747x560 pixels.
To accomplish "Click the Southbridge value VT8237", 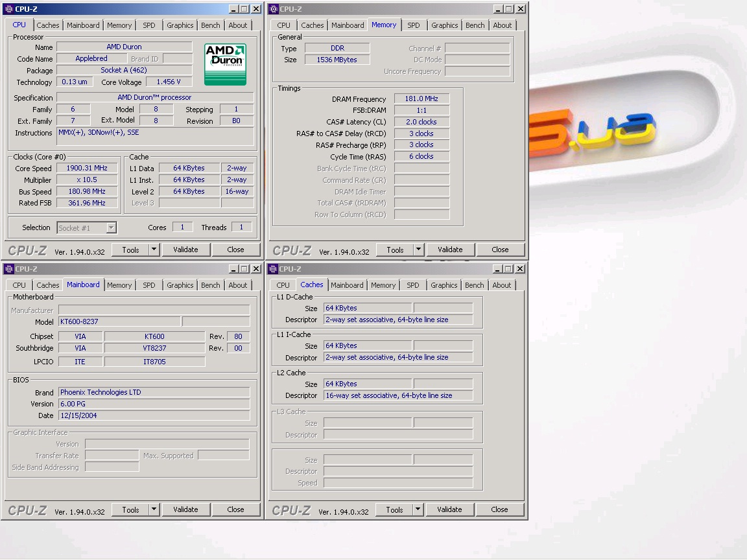I will (154, 348).
